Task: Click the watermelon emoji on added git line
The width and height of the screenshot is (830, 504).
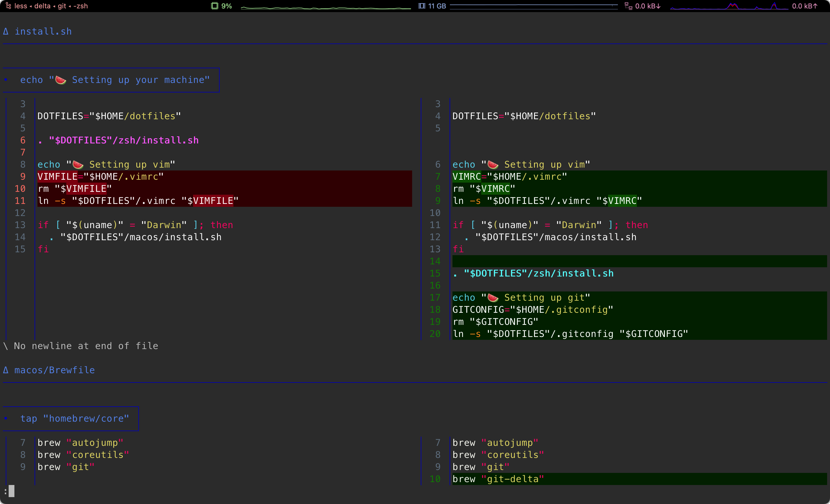Action: [x=493, y=298]
